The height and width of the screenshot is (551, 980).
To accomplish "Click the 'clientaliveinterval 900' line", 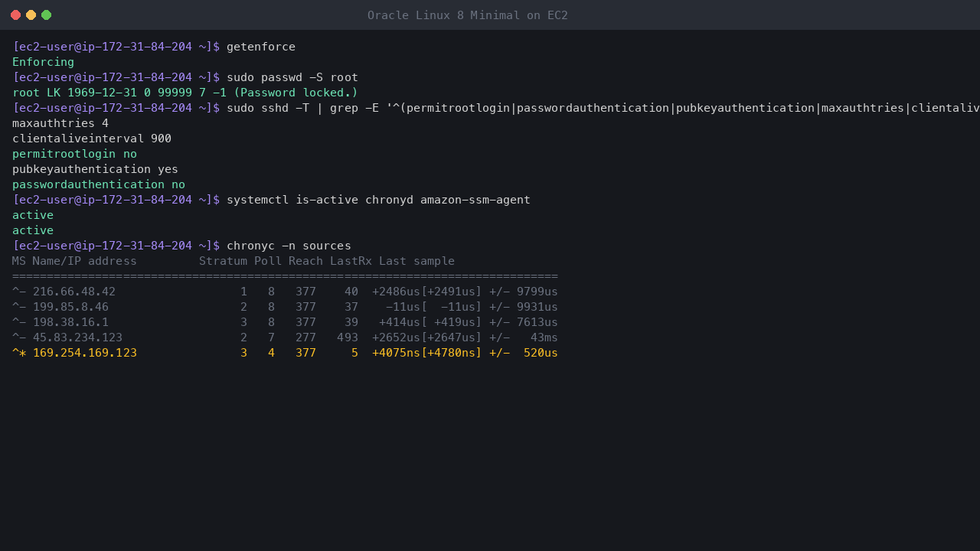I will click(x=92, y=139).
